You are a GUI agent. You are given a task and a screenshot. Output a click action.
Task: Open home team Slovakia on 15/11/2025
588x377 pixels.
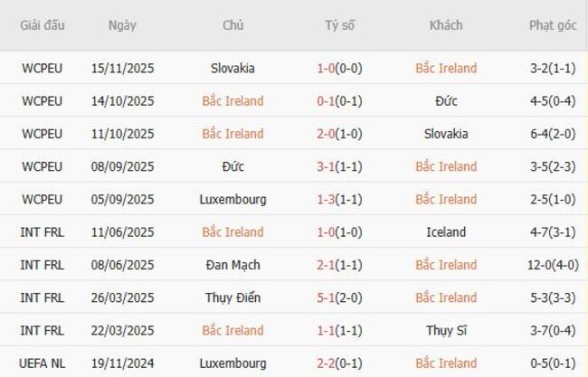pyautogui.click(x=232, y=68)
